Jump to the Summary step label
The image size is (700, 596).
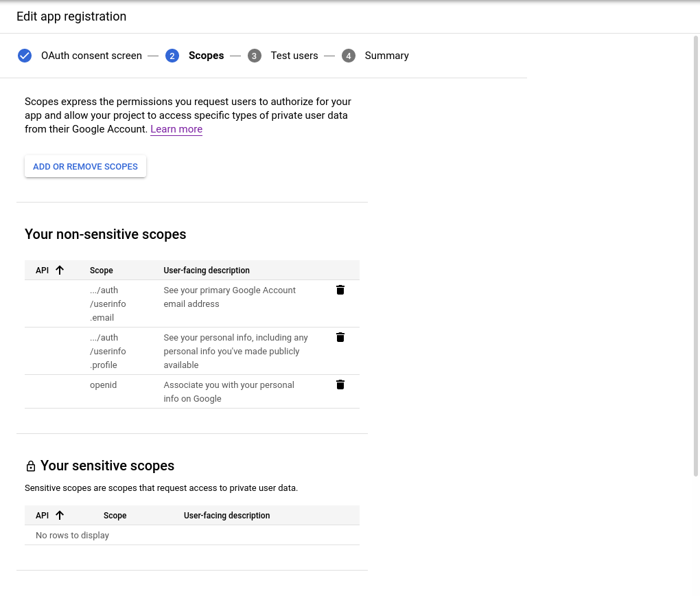coord(386,56)
